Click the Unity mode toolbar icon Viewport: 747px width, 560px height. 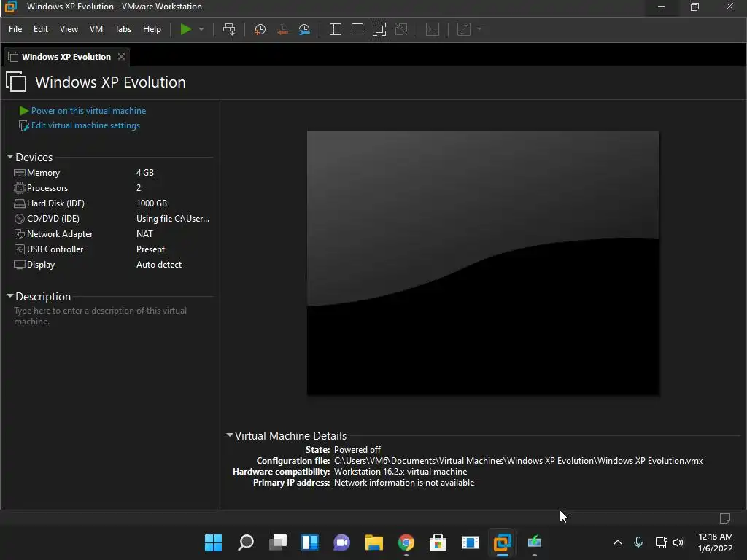click(402, 29)
